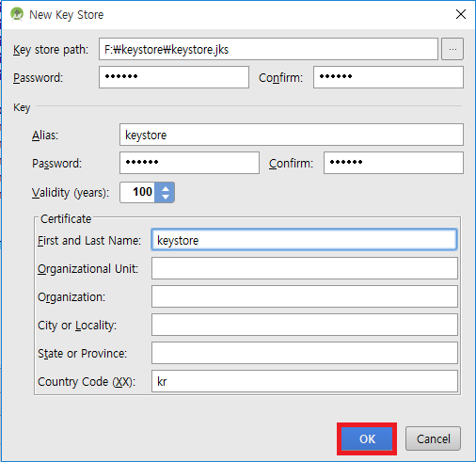Click the Organizational Unit field
The height and width of the screenshot is (462, 476).
click(305, 268)
